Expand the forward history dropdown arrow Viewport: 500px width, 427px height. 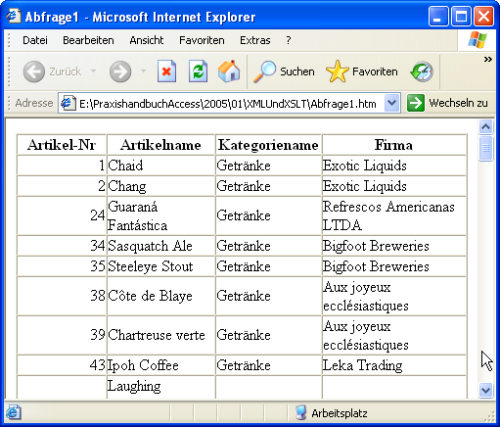(x=143, y=71)
